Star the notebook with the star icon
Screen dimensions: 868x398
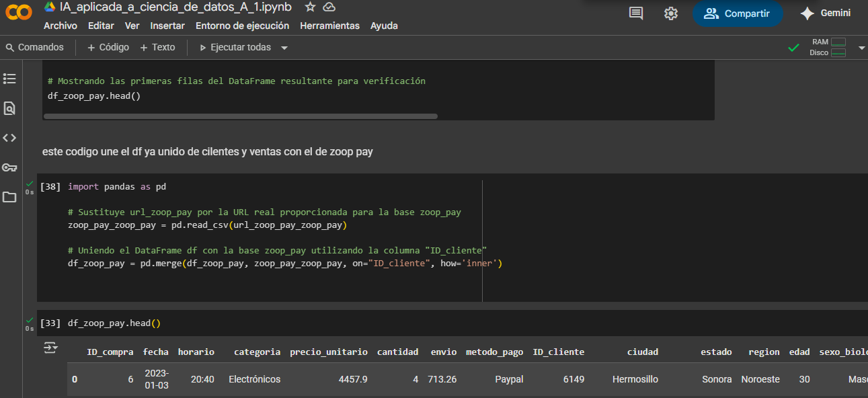coord(310,7)
